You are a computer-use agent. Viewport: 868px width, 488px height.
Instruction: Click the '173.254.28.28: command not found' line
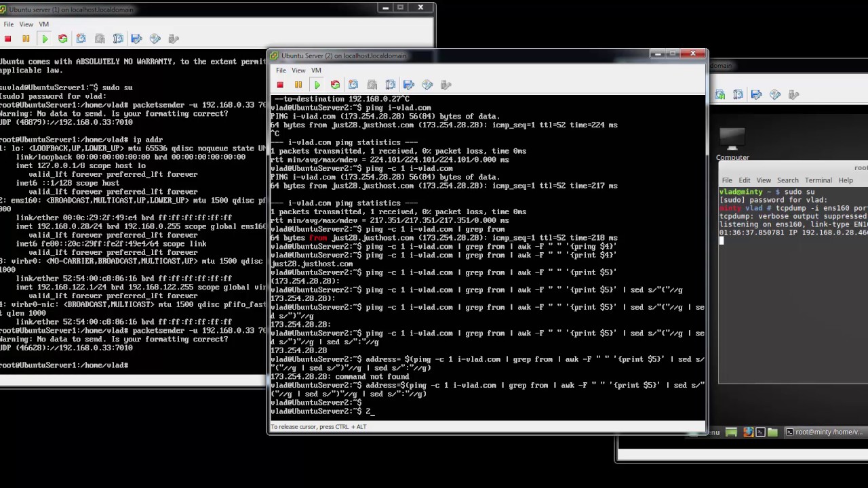[x=340, y=377]
